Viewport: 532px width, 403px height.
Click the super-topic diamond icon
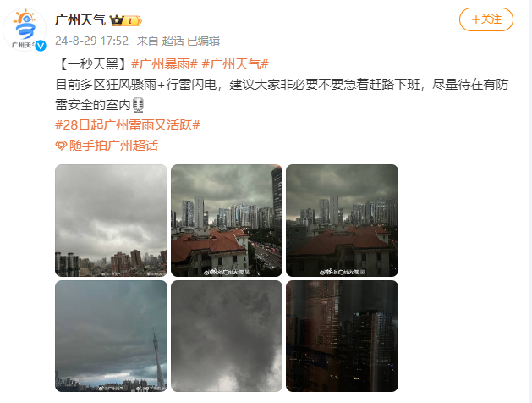click(x=61, y=146)
